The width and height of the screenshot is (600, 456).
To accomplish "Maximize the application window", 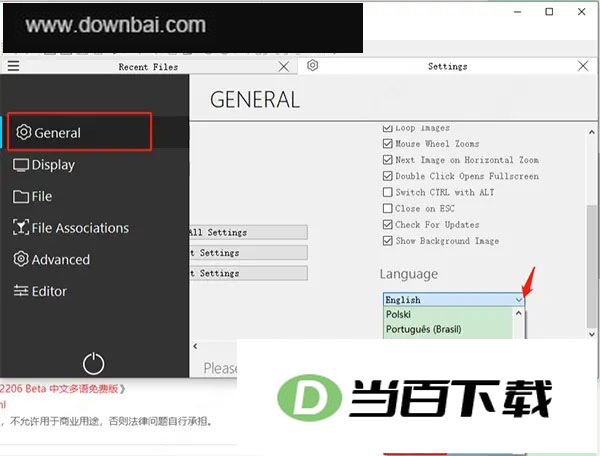I will point(549,12).
